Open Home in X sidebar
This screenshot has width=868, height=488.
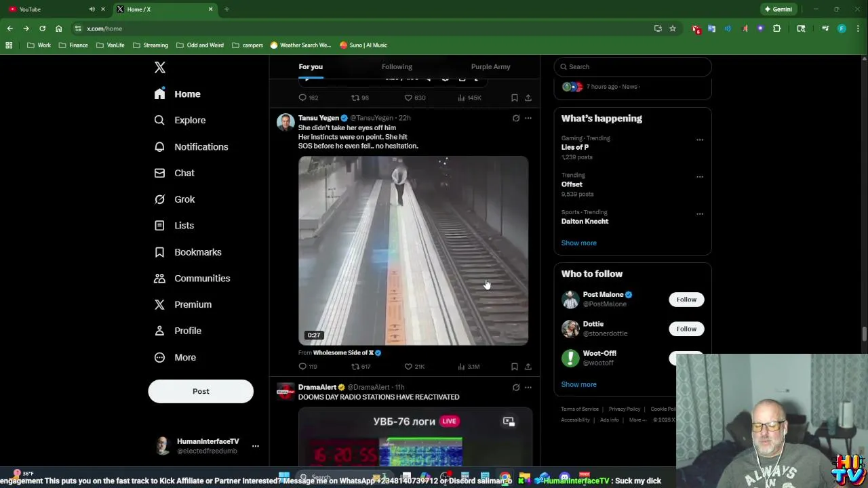click(178, 94)
